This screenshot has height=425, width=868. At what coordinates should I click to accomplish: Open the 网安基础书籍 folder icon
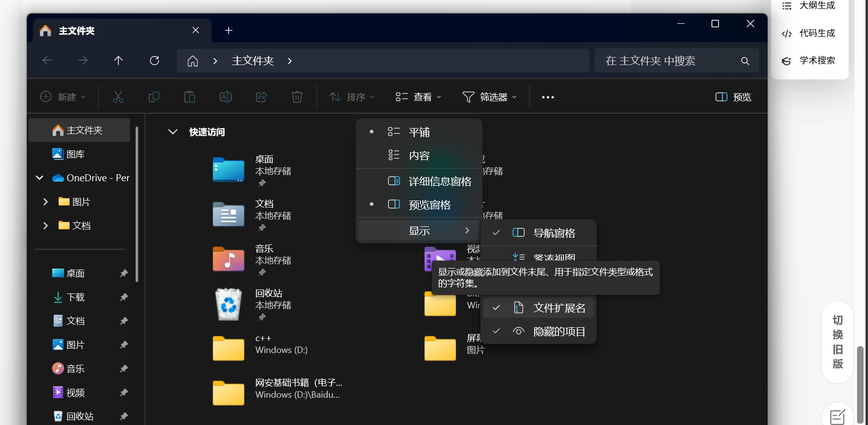point(229,393)
